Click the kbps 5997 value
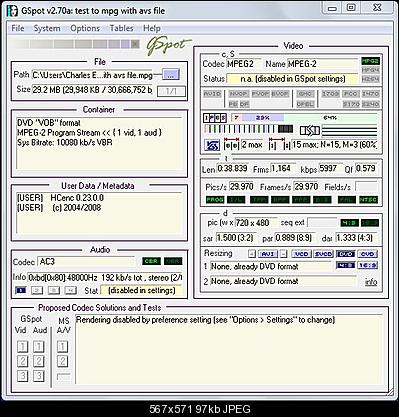Image resolution: width=399 pixels, height=417 pixels. pyautogui.click(x=330, y=169)
